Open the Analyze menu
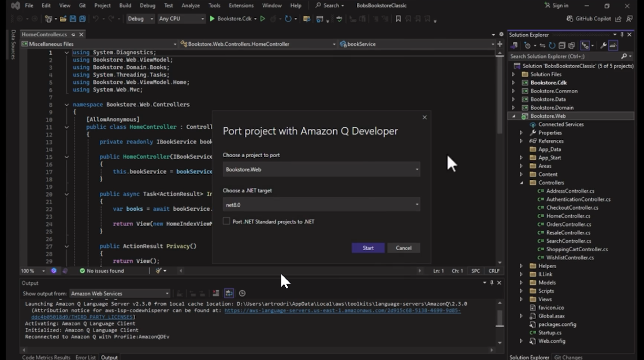 [x=191, y=5]
